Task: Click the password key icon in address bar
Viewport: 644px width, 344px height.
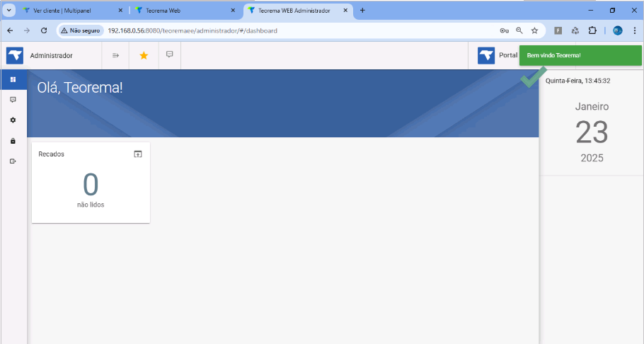Action: tap(505, 30)
